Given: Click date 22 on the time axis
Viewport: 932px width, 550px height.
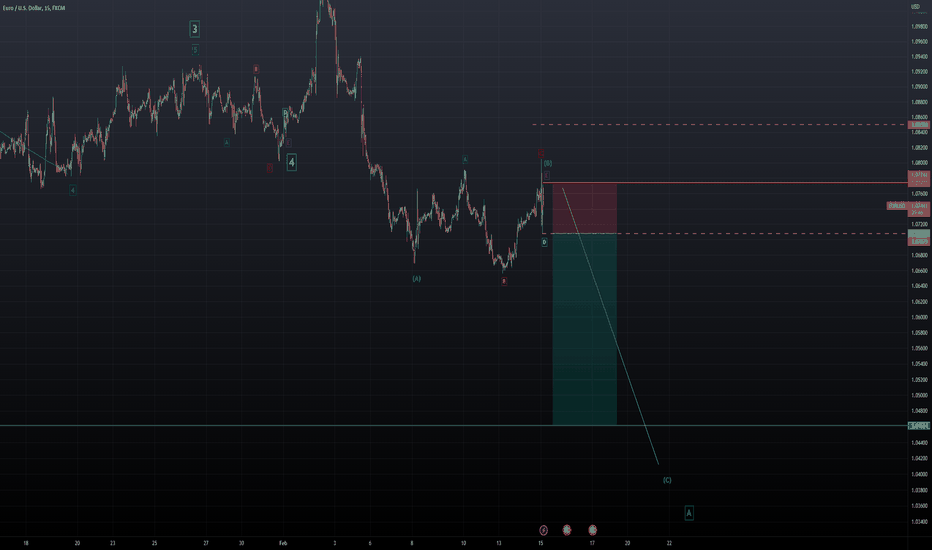Looking at the screenshot, I should (x=669, y=543).
